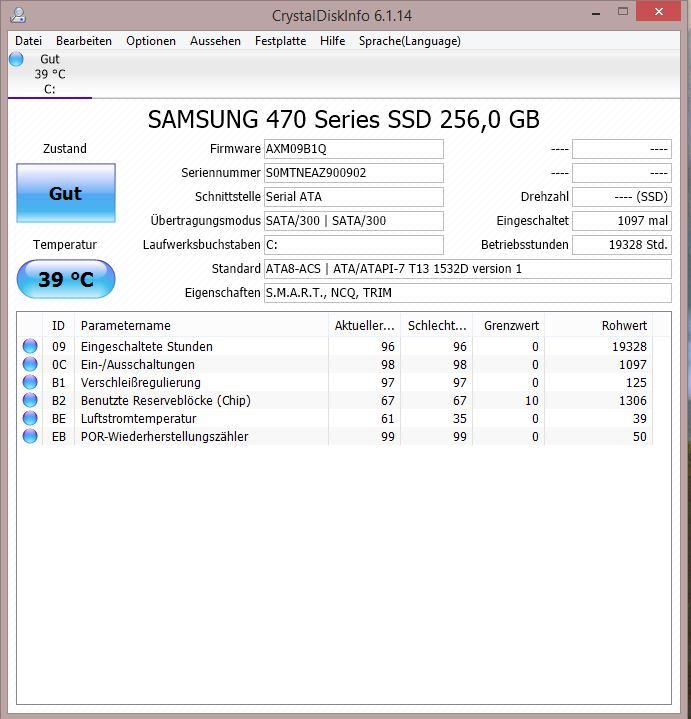Click the Seriennummer field

click(354, 173)
